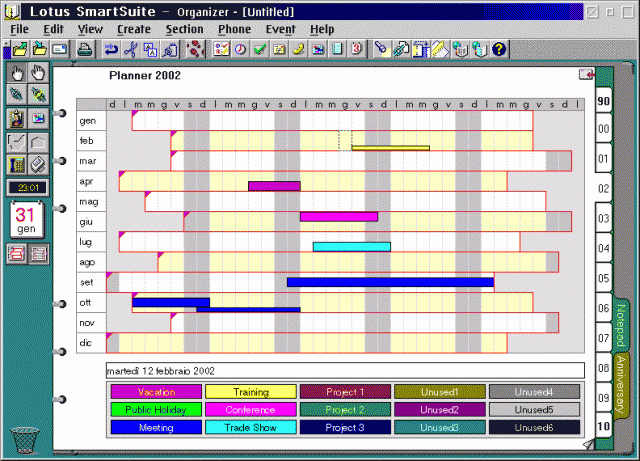Open the View menu
This screenshot has width=640, height=461.
(90, 29)
